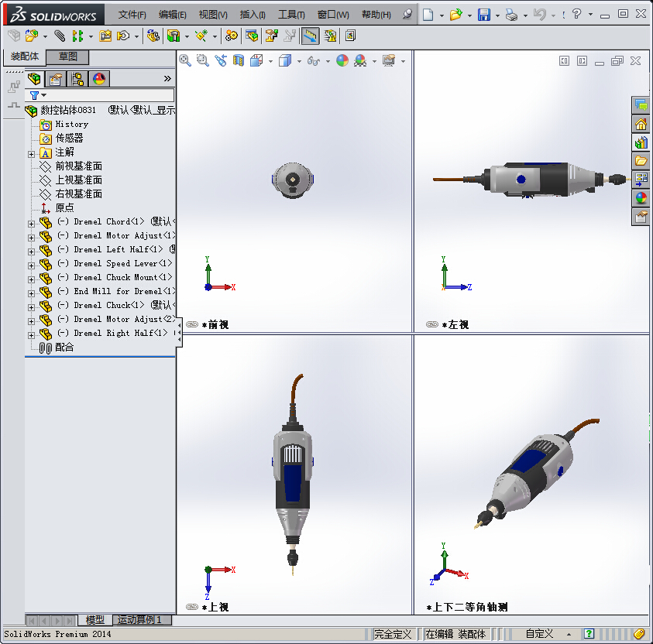Open the 文件(F) menu
This screenshot has width=653, height=644.
[x=132, y=15]
